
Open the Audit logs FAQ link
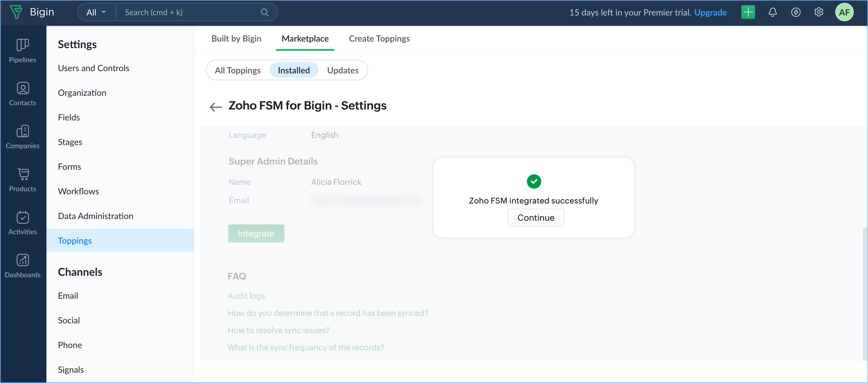246,296
